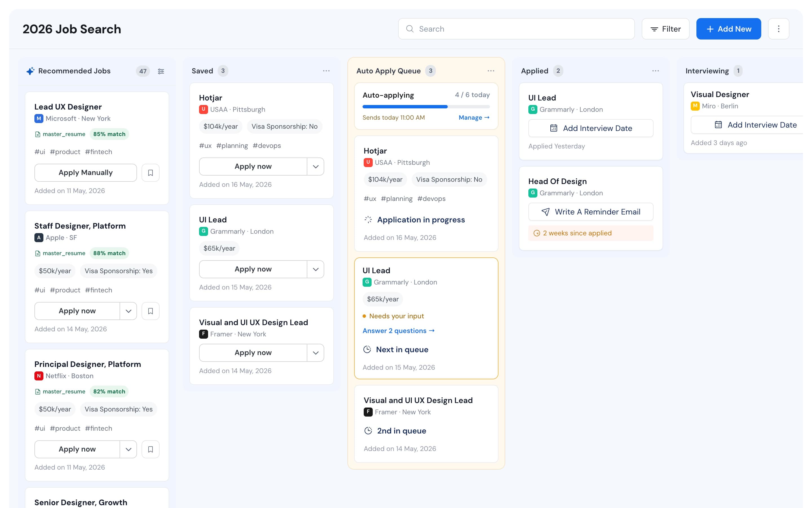Click the 2 weeks since applied notice
This screenshot has height=508, width=812.
[x=591, y=233]
